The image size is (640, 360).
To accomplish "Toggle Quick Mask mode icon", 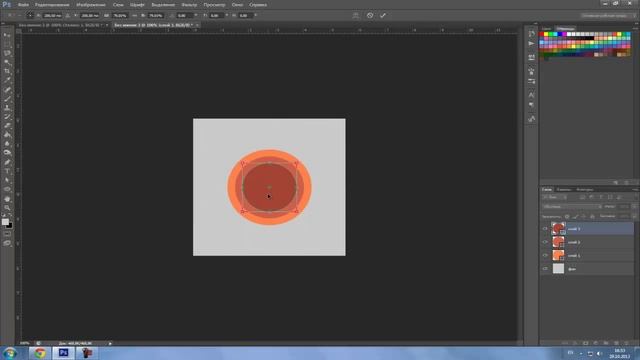I will [x=7, y=234].
